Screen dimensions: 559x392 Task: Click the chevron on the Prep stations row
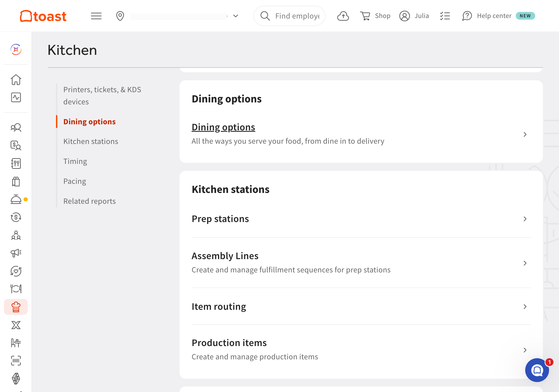[x=525, y=219]
